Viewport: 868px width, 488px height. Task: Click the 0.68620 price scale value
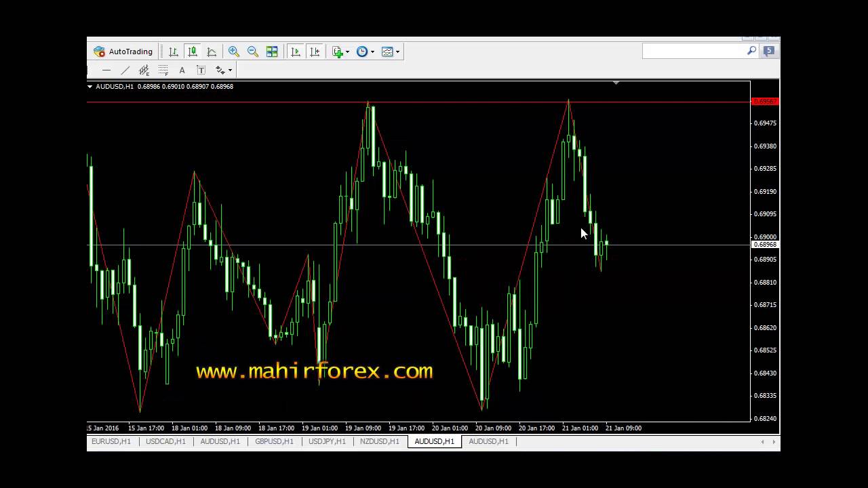pos(765,328)
